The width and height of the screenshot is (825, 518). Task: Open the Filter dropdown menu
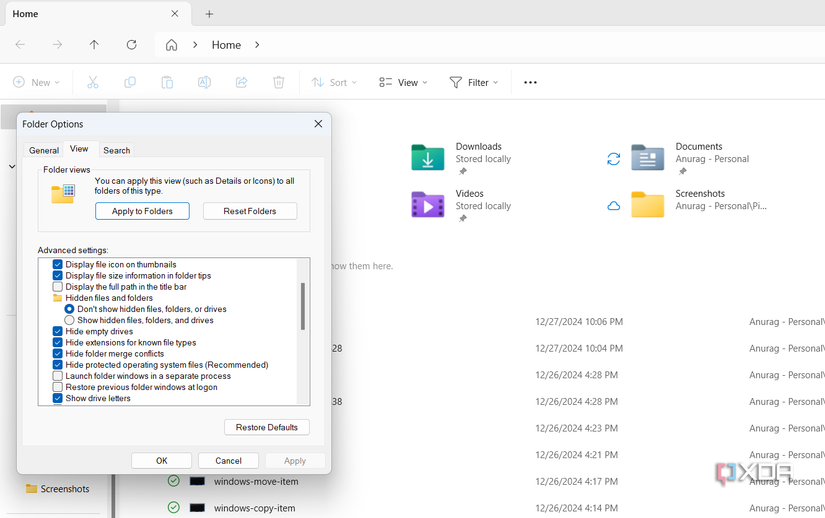(474, 83)
